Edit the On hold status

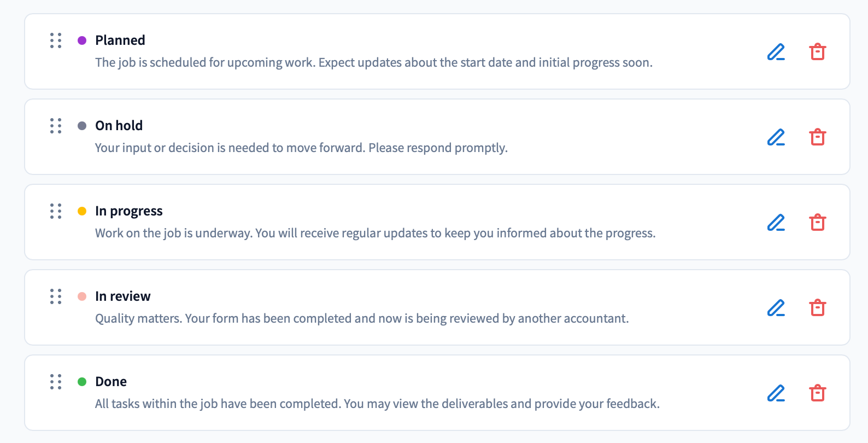[x=776, y=137]
